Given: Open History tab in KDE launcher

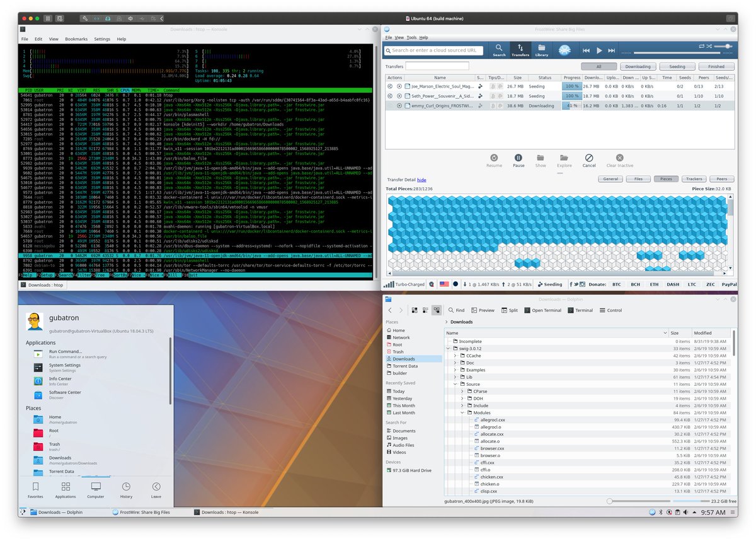Looking at the screenshot, I should [127, 490].
